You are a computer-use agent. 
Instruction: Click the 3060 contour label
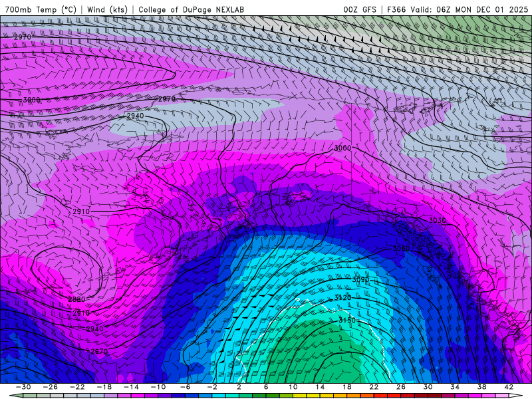click(x=401, y=248)
